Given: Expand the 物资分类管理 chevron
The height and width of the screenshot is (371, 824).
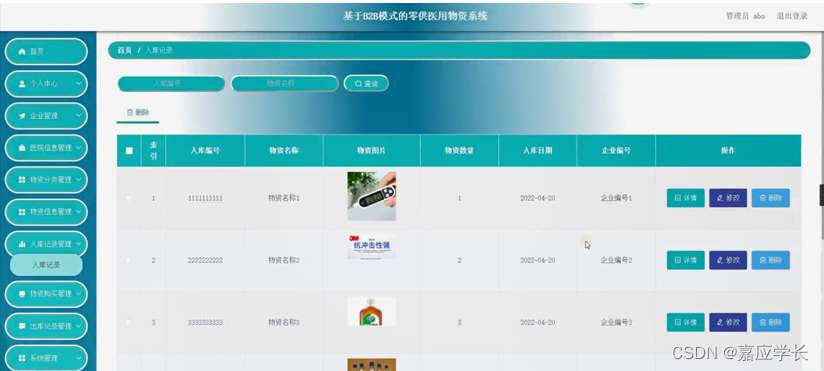Looking at the screenshot, I should [78, 180].
